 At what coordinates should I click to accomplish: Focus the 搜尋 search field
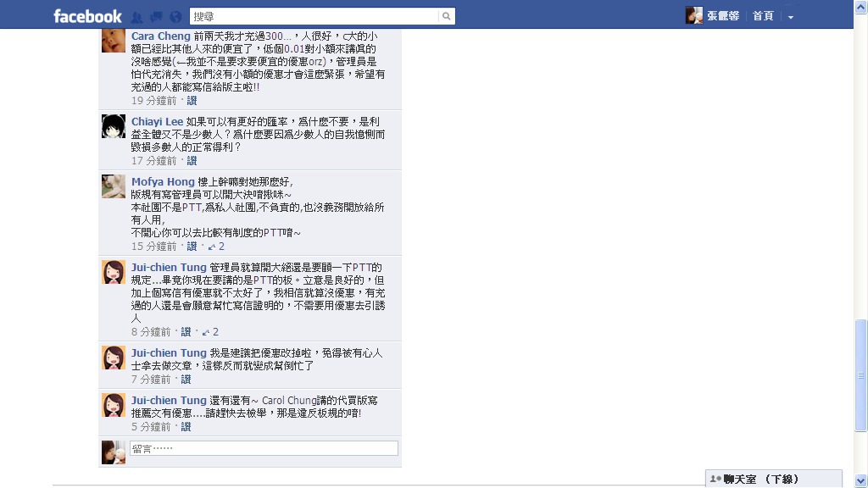point(314,17)
